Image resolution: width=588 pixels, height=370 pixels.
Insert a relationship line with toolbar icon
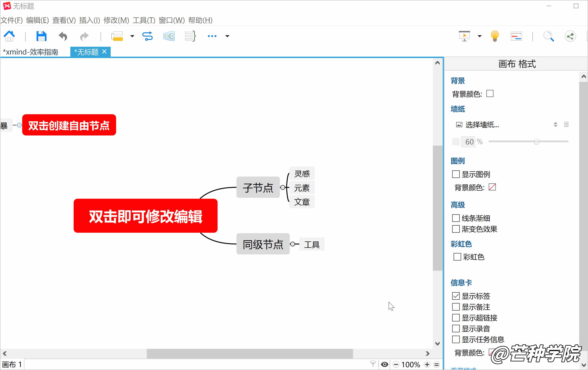147,36
